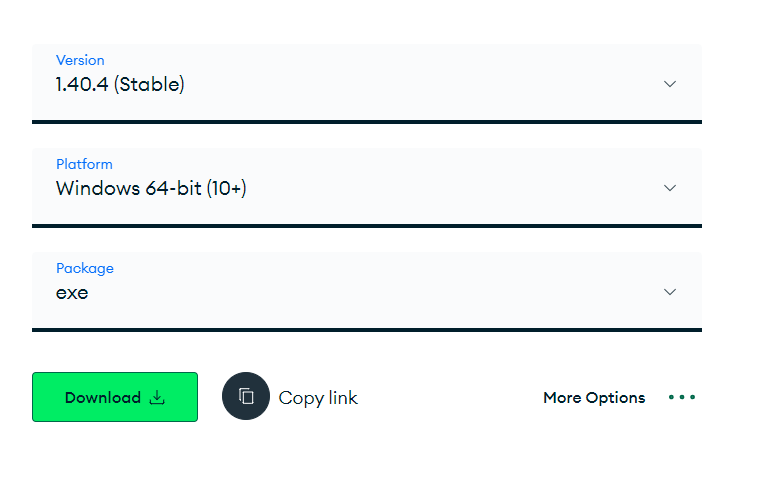Image resolution: width=761 pixels, height=480 pixels.
Task: Click the exe value in the Package field
Action: (72, 293)
